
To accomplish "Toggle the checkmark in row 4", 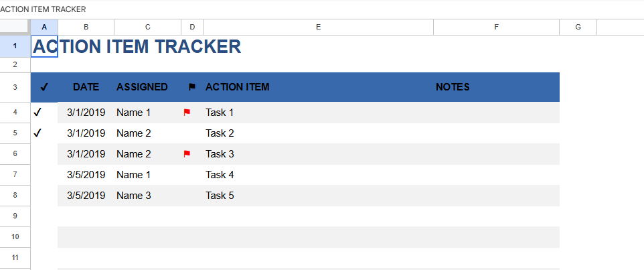I will (x=37, y=113).
